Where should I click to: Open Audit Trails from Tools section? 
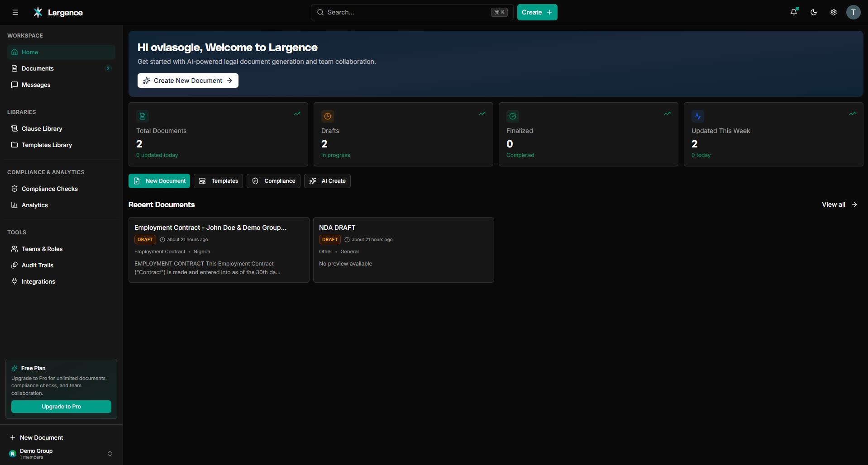coord(38,265)
